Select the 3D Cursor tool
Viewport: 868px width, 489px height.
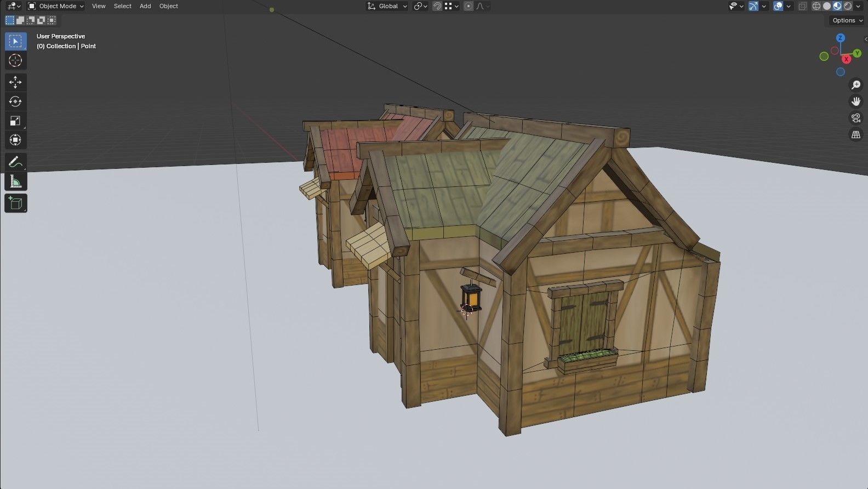point(15,60)
